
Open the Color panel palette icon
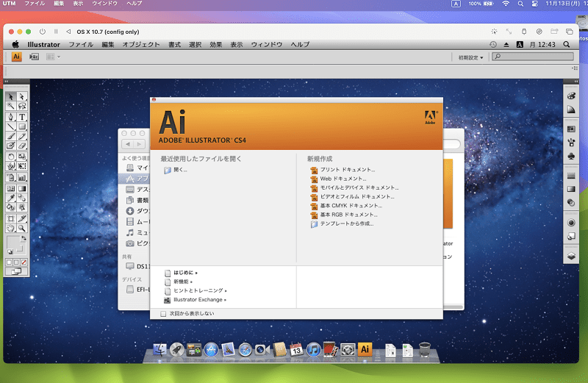(571, 96)
